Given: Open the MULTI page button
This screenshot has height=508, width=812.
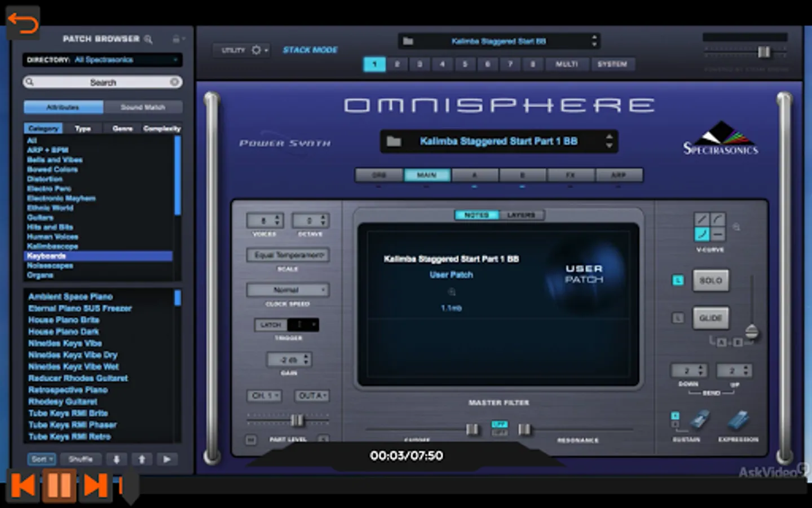Looking at the screenshot, I should [567, 64].
